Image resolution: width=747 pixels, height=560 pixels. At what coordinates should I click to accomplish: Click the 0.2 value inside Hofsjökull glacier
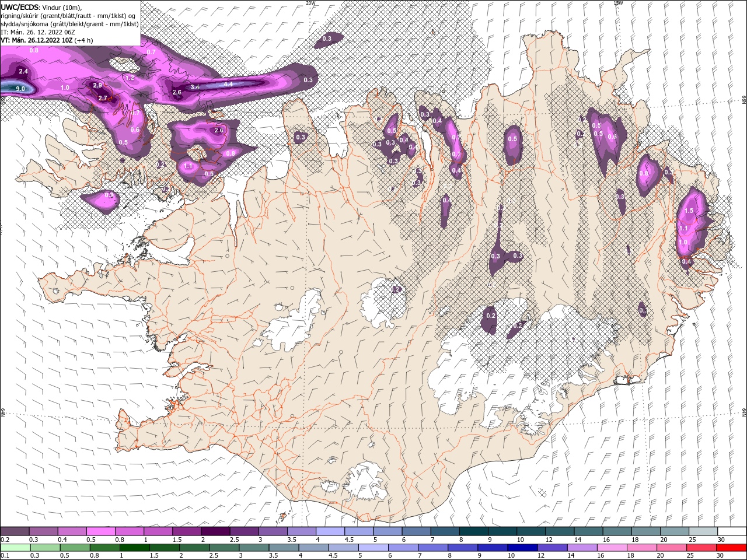[x=396, y=289]
